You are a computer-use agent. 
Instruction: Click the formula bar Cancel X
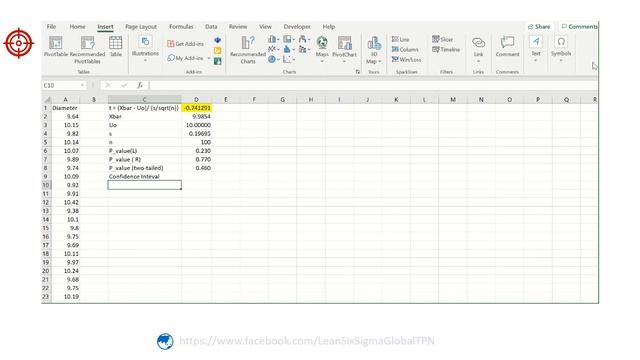tap(108, 85)
